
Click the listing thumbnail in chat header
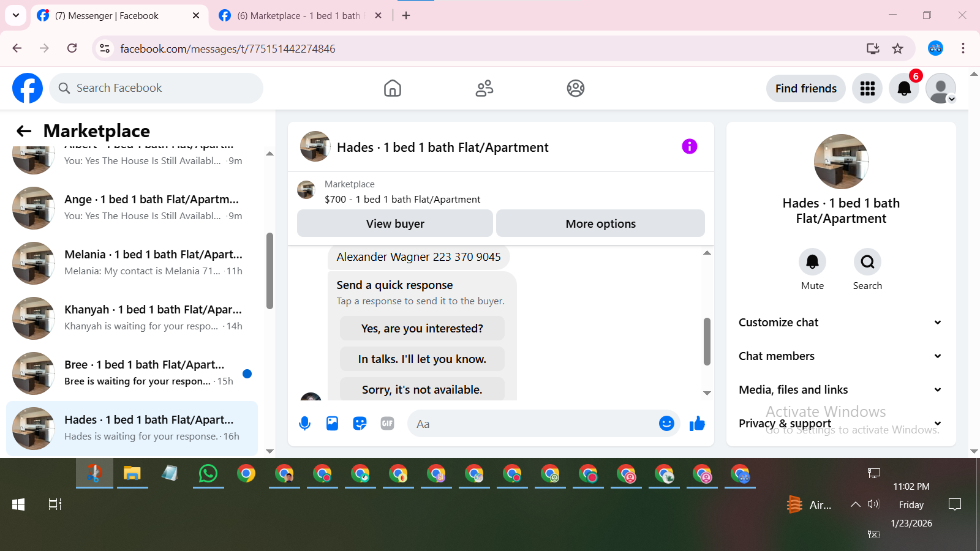coord(315,146)
